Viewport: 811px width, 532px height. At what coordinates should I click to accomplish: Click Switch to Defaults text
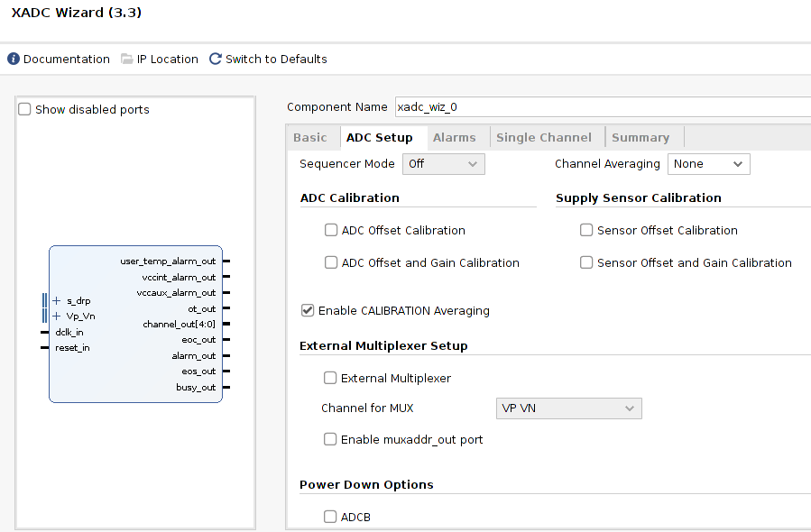(276, 59)
